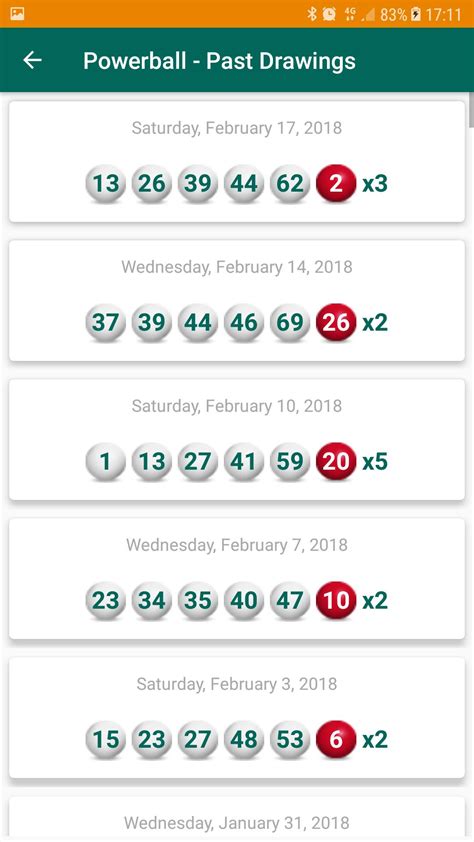Open the Wednesday, February 14, 2018 drawing

click(x=237, y=300)
